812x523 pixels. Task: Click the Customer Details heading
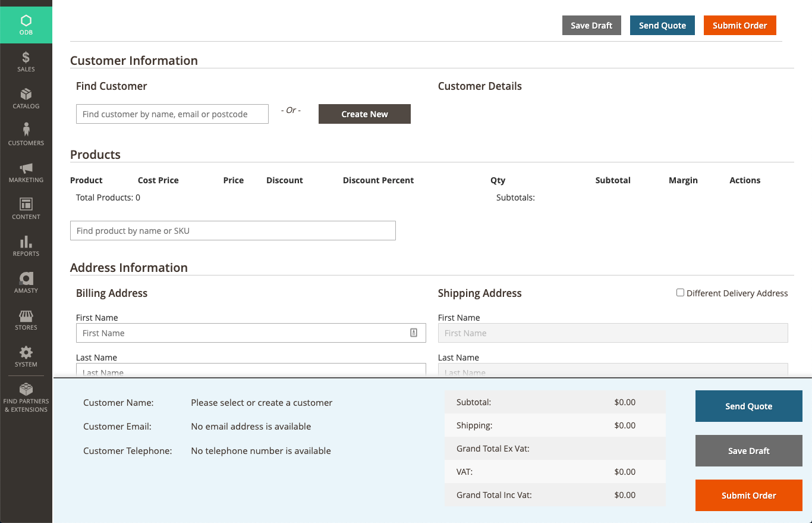480,86
